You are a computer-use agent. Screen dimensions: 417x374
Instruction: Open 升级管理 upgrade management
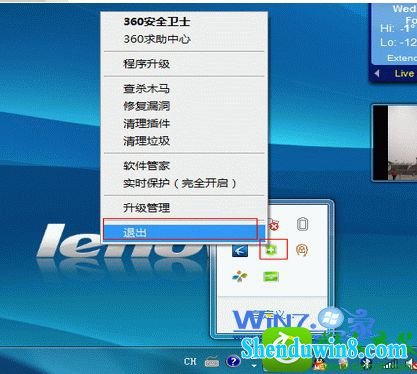[184, 208]
